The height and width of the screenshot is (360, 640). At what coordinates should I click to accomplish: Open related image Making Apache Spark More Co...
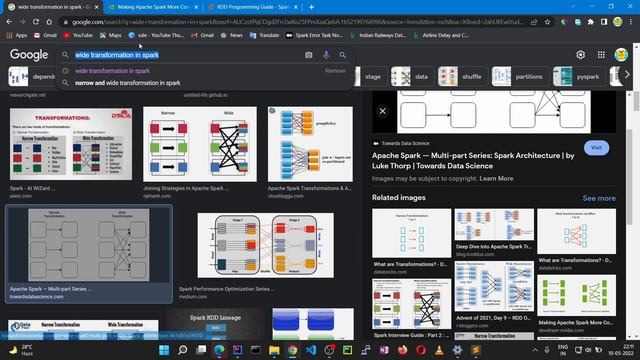click(576, 295)
